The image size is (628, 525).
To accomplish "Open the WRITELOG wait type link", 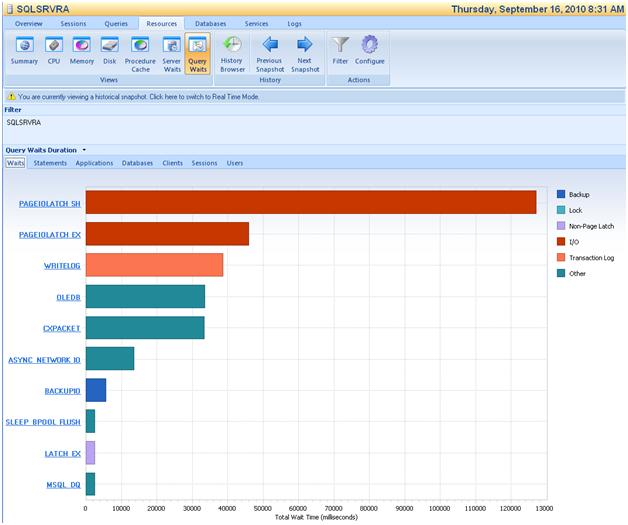I will pyautogui.click(x=62, y=266).
